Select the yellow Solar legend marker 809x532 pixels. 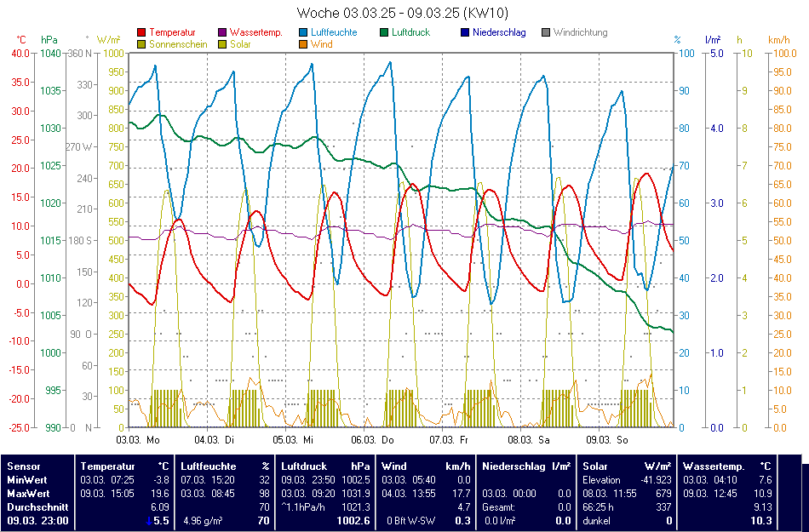[x=223, y=44]
